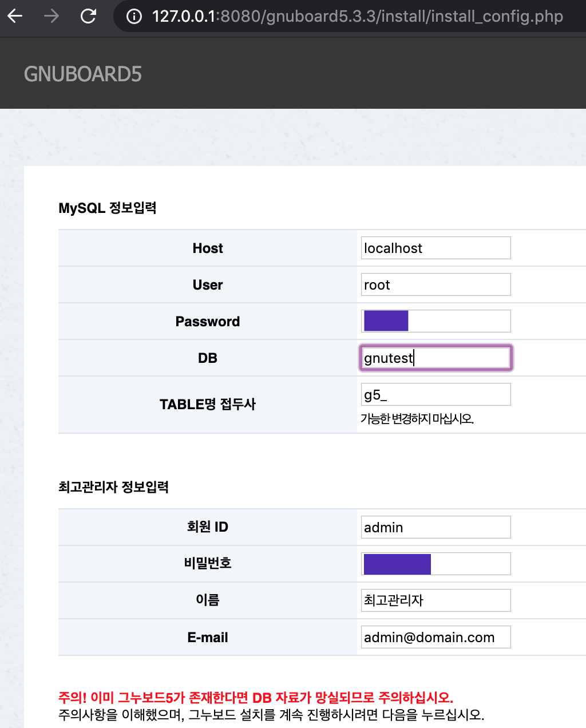Click the MySQL Password field

click(435, 321)
